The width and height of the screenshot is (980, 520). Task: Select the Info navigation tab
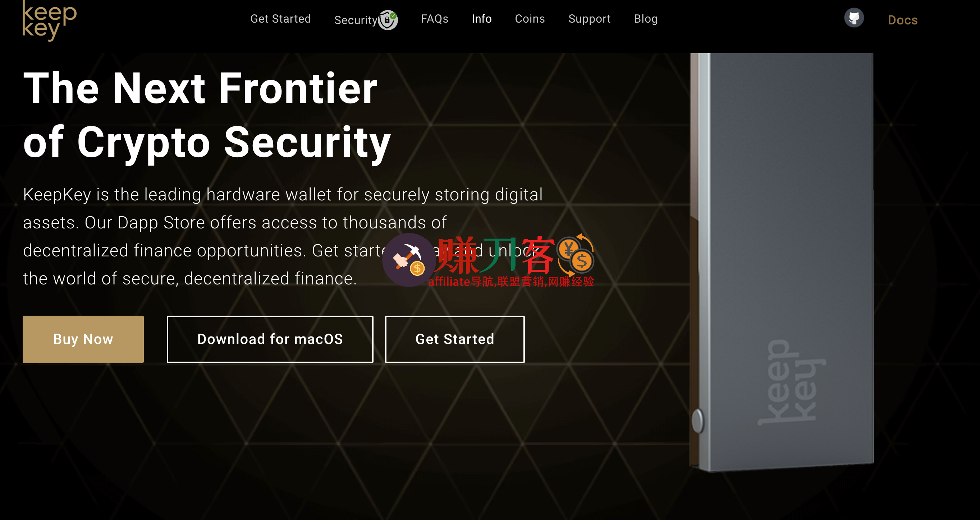pos(482,19)
